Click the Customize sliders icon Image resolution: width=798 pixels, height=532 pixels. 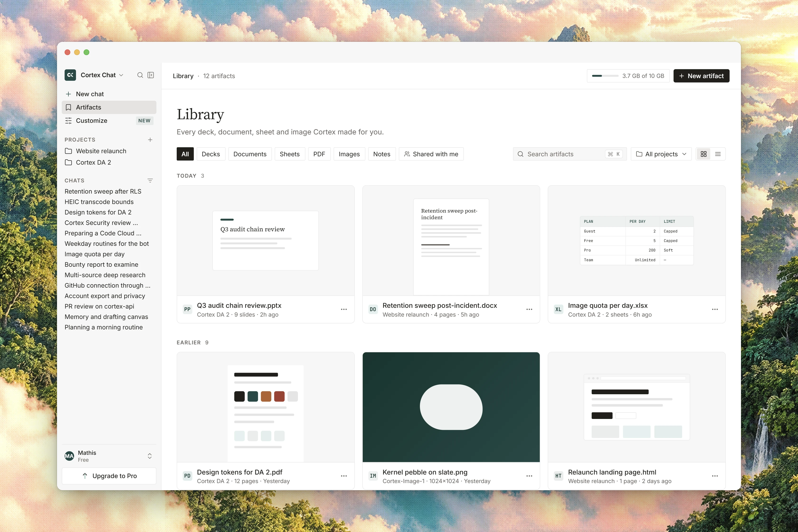coord(68,120)
